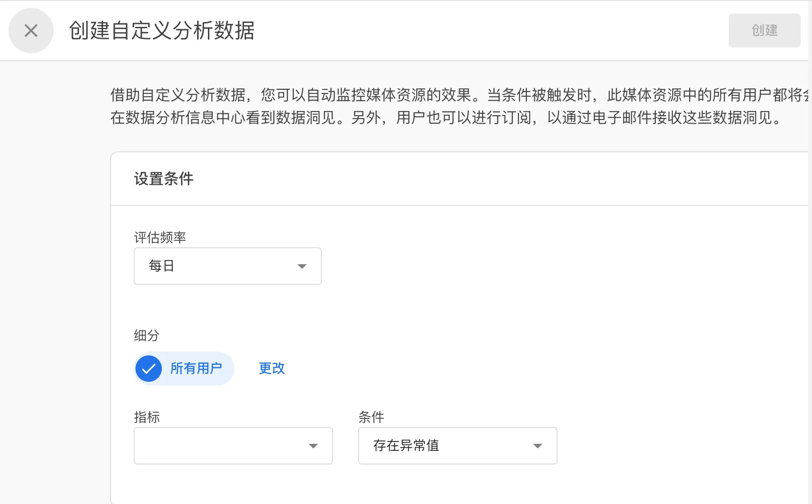Click the arrow icon beside 存在异常值
812x504 pixels.
(x=538, y=446)
